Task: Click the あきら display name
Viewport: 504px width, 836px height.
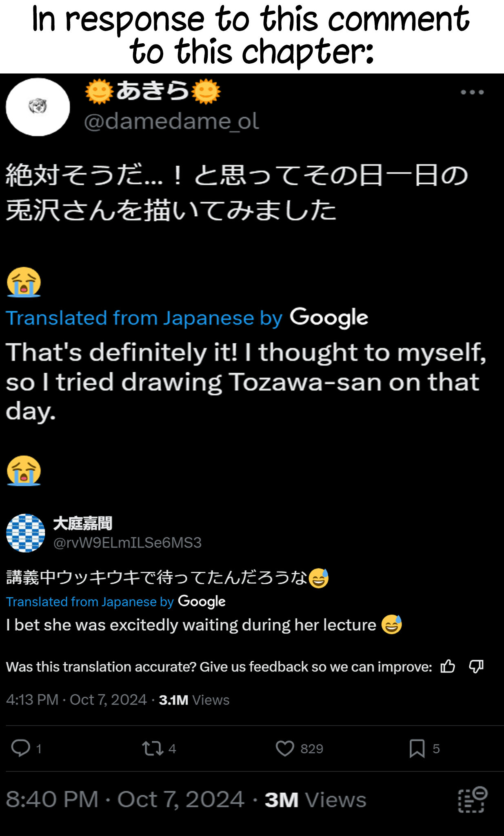Action: point(153,91)
